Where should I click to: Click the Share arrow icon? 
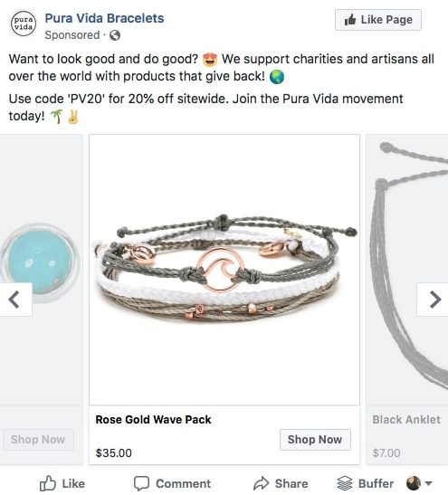(x=261, y=483)
